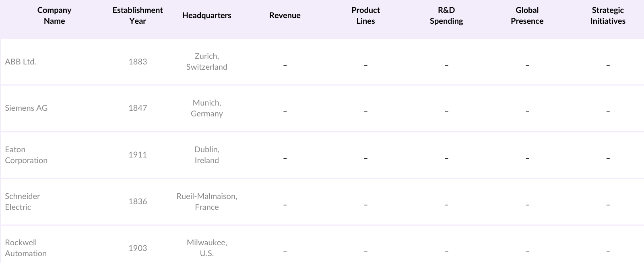Select the Eaton Corporation cell
Image resolution: width=644 pixels, height=263 pixels.
(x=26, y=155)
